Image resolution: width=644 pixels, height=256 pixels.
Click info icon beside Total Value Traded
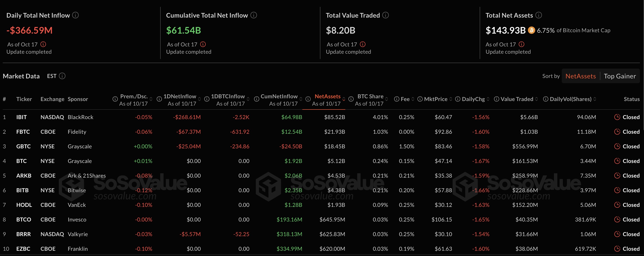(x=386, y=15)
